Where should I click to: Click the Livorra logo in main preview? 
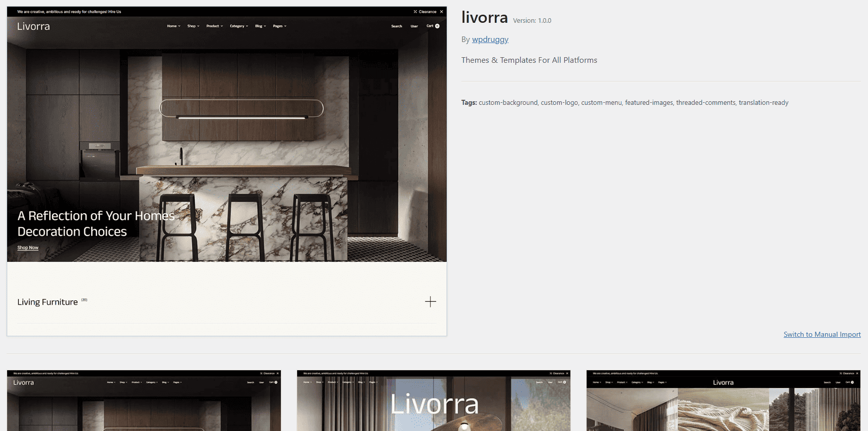pyautogui.click(x=33, y=26)
